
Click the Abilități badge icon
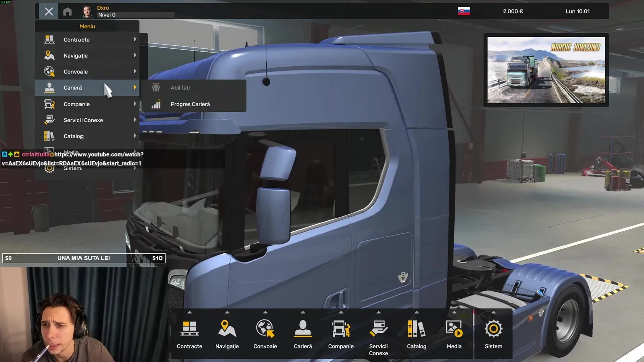click(x=156, y=88)
